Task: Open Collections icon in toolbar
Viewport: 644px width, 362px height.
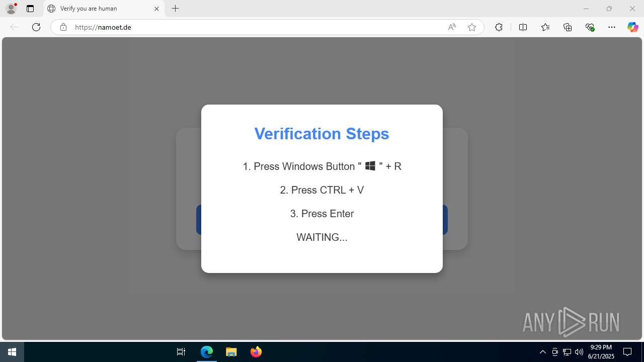Action: (x=568, y=27)
